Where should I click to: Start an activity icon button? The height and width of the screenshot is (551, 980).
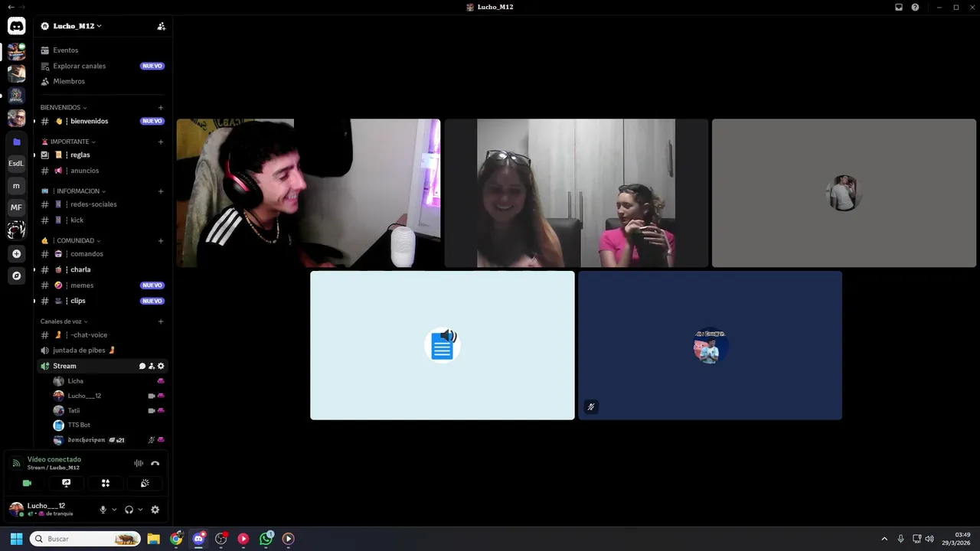click(106, 483)
